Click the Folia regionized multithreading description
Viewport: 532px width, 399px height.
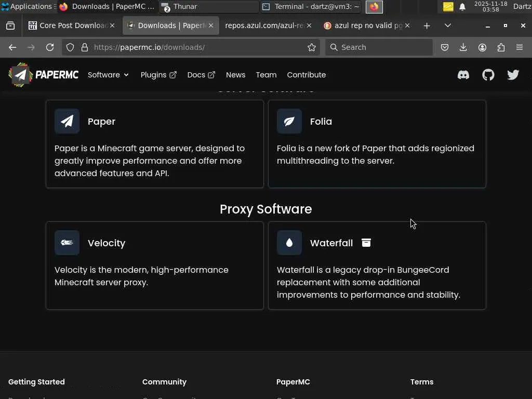[375, 154]
